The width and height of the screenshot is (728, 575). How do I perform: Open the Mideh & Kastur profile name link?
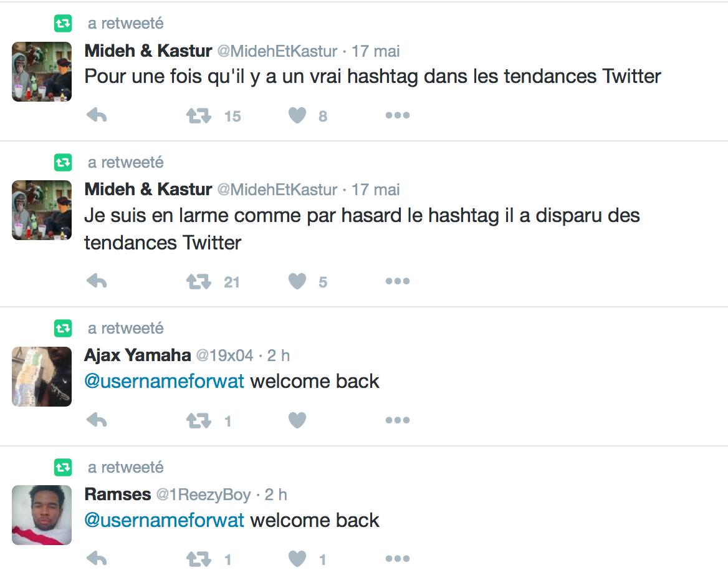(148, 51)
